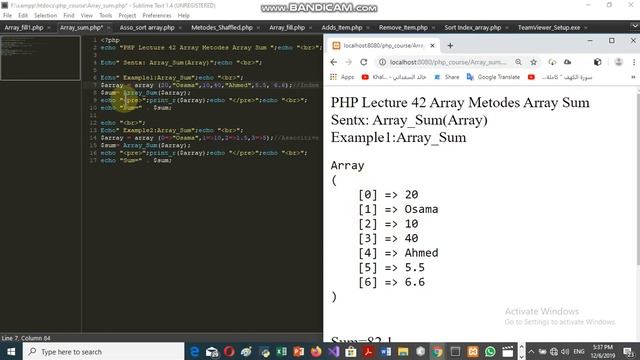640x360 pixels.
Task: Switch to Adds_Item.php tab
Action: tap(342, 28)
